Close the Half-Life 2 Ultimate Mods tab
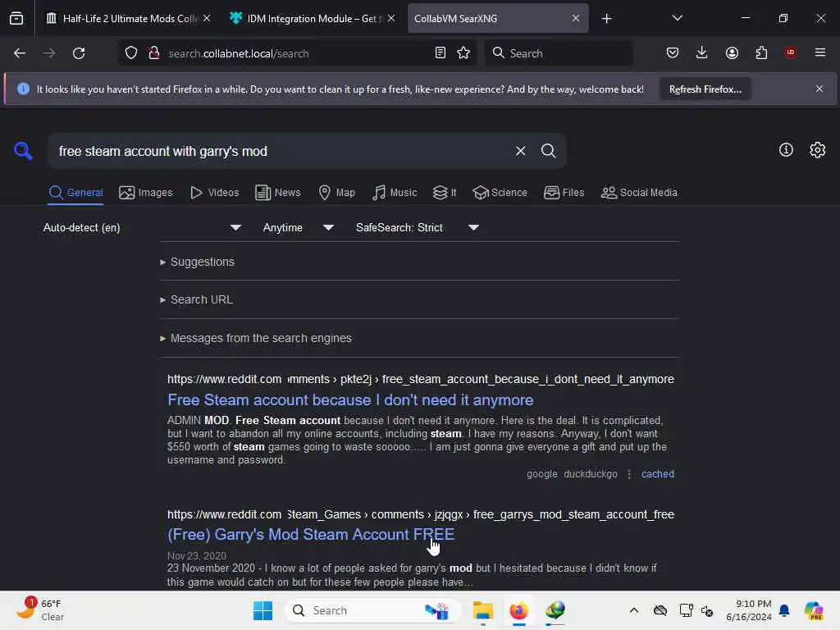The image size is (840, 630). [x=207, y=18]
